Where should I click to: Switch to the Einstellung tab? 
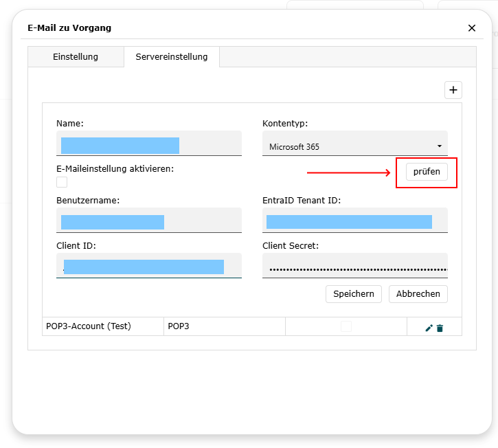point(76,57)
